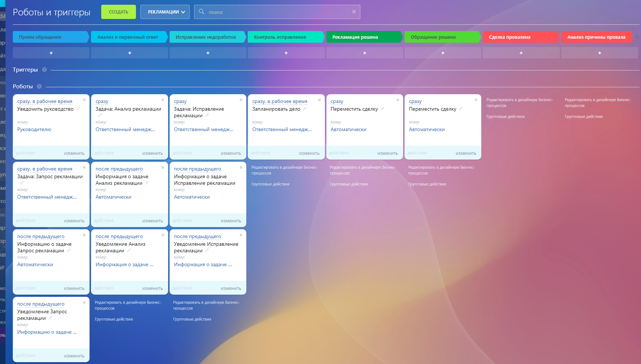Delete the Запланировать дело robot
This screenshot has height=364, width=641.
tap(319, 100)
